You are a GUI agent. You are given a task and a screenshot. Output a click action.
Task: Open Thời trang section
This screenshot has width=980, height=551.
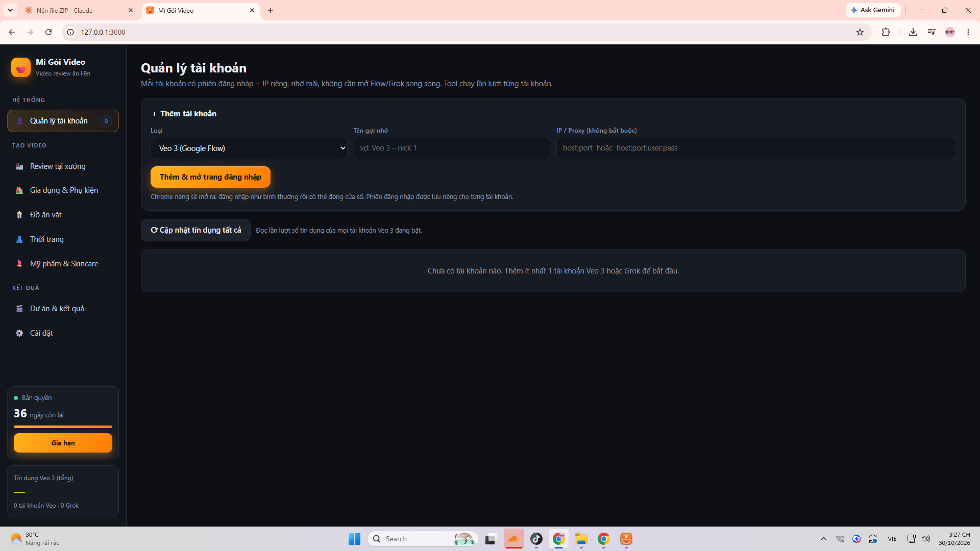tap(63, 239)
